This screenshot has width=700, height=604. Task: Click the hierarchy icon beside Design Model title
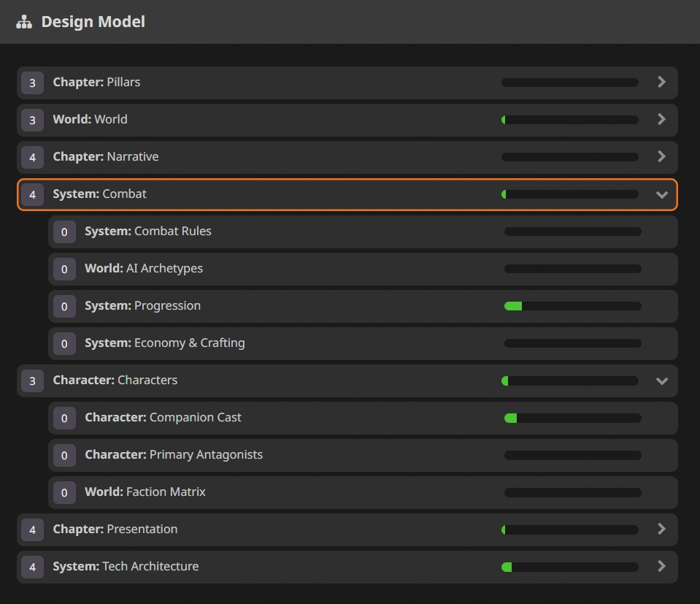(23, 21)
